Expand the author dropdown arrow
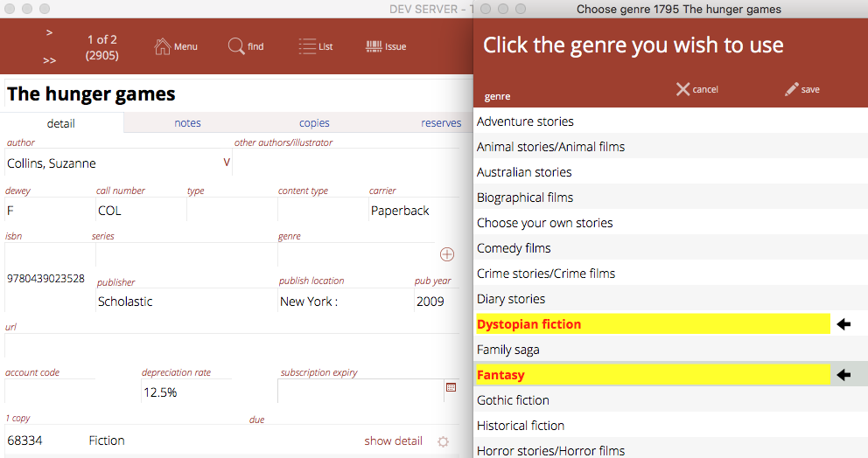 tap(227, 163)
